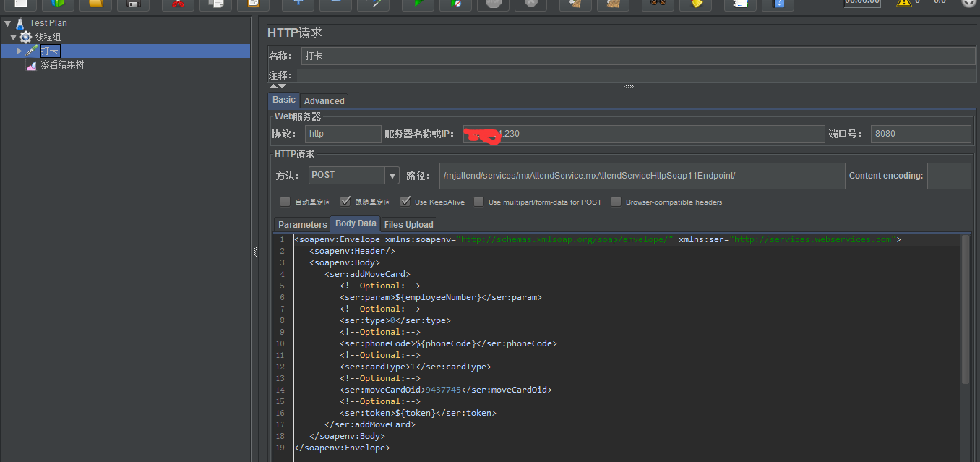Uncheck Use KeepAlive checkbox

pyautogui.click(x=405, y=202)
